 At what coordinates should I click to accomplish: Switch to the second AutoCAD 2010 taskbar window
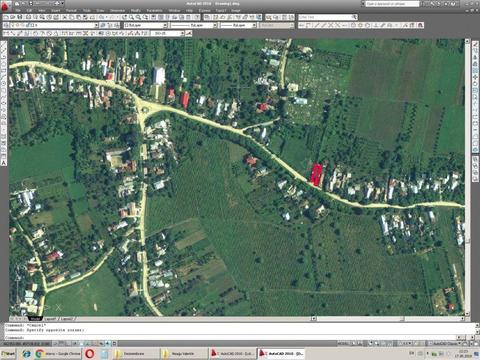coord(281,353)
